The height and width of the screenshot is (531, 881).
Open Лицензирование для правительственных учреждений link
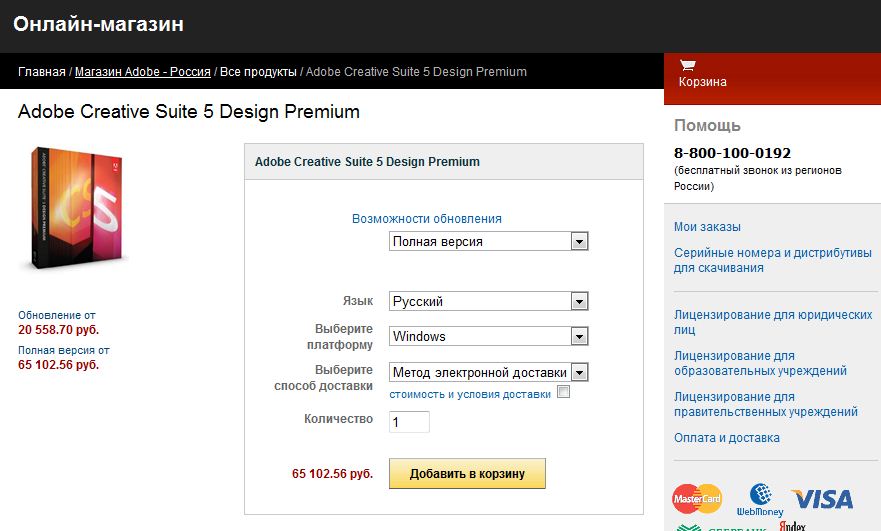(766, 404)
